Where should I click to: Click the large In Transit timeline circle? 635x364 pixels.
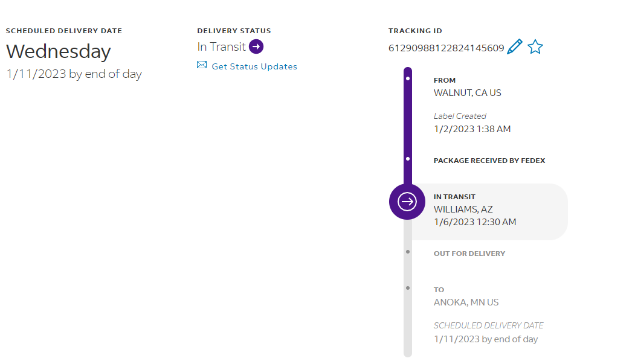click(408, 202)
